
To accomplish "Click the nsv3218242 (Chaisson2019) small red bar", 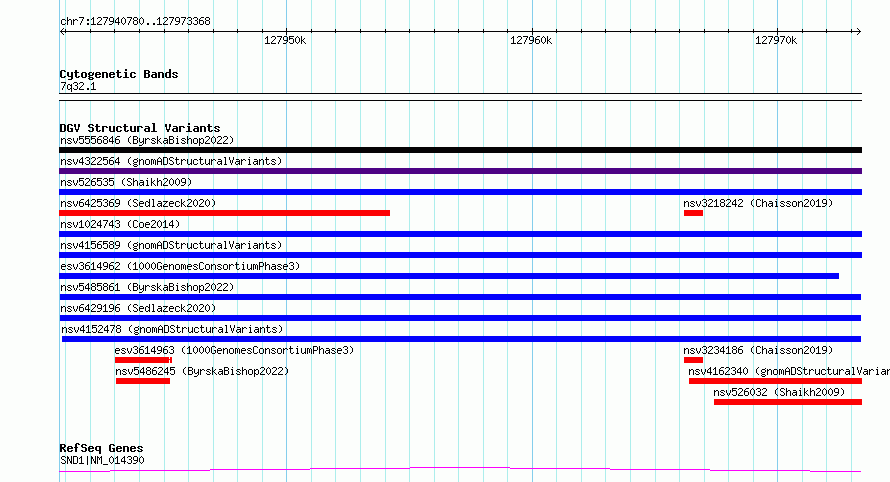I will (693, 213).
